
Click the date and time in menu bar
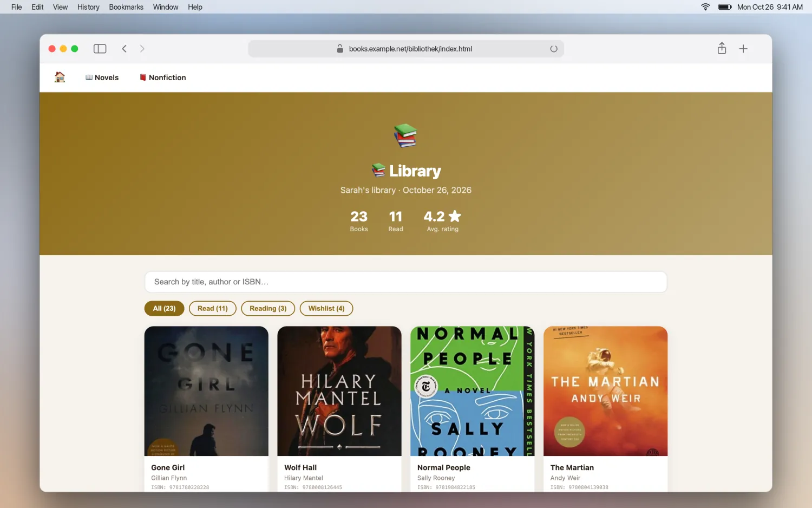click(770, 7)
